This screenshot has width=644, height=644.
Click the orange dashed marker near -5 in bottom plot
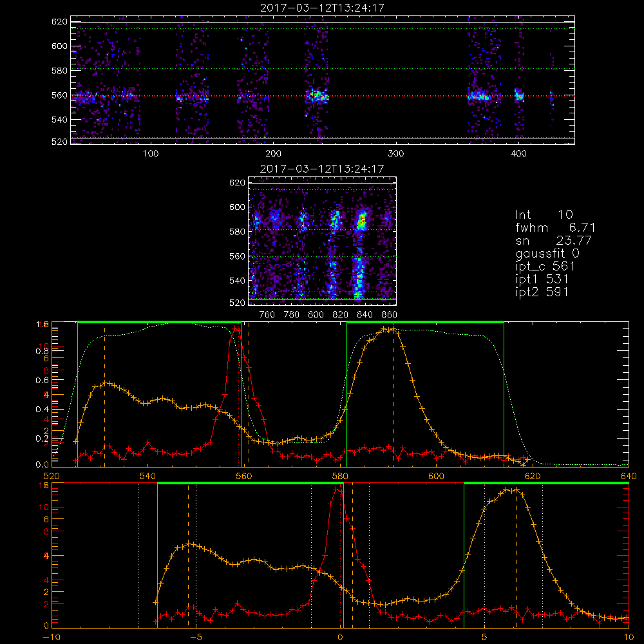click(x=188, y=555)
